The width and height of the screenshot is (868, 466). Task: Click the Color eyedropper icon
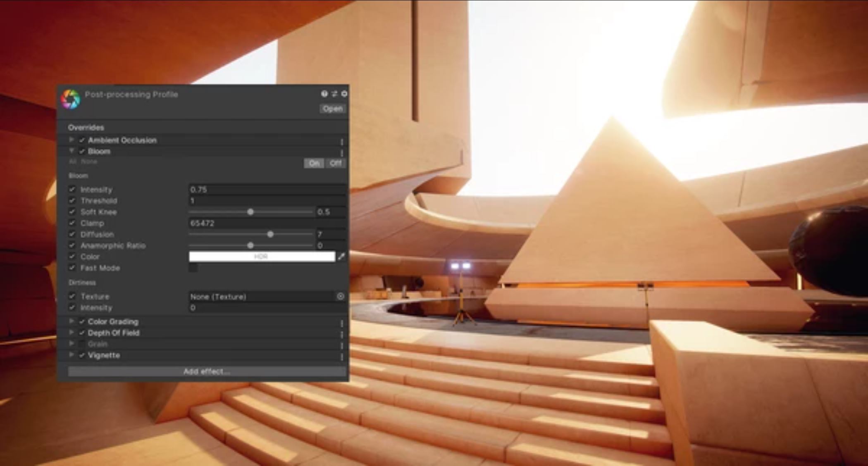(x=341, y=257)
